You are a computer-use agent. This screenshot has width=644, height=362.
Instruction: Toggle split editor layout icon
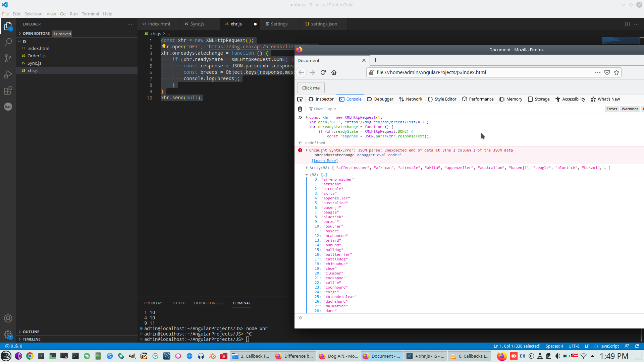(628, 24)
